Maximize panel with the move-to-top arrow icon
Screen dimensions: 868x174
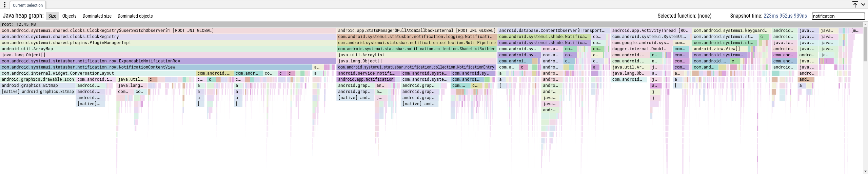[x=855, y=4]
